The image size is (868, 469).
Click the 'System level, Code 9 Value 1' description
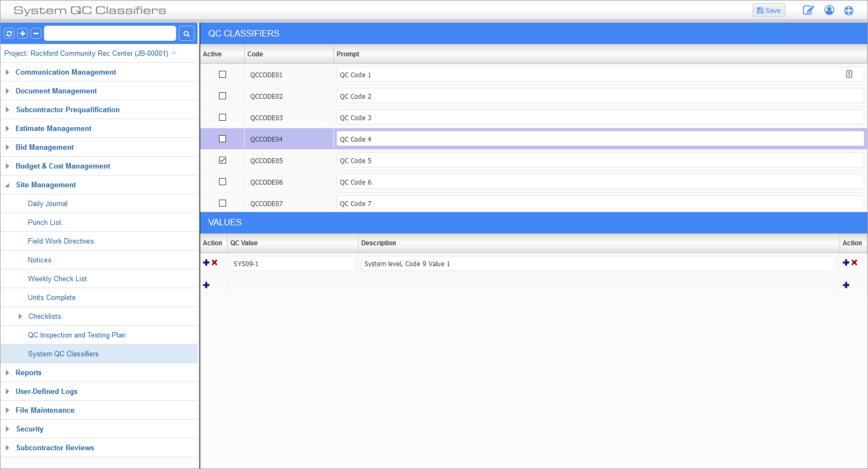tap(599, 263)
